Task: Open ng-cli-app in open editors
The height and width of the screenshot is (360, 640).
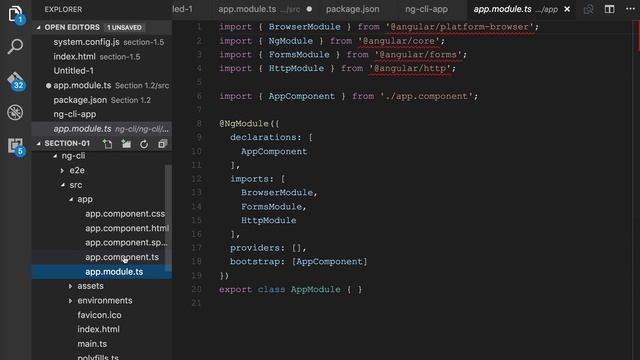Action: click(102, 114)
